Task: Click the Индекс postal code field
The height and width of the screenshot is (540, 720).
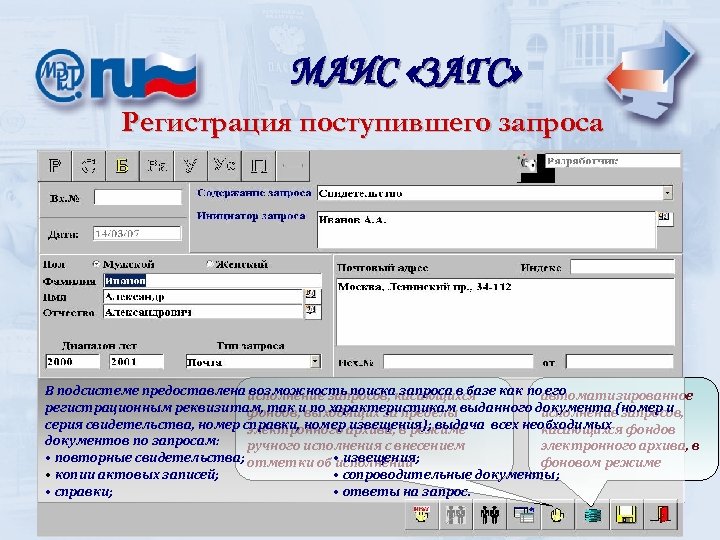Action: click(623, 267)
